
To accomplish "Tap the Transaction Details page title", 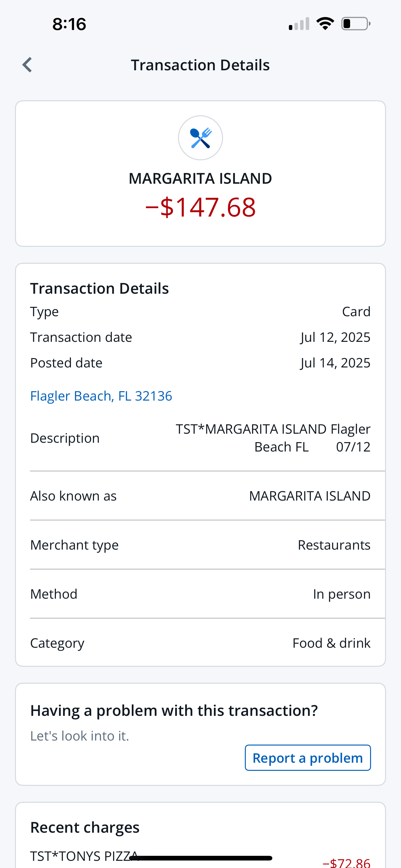I will click(200, 65).
